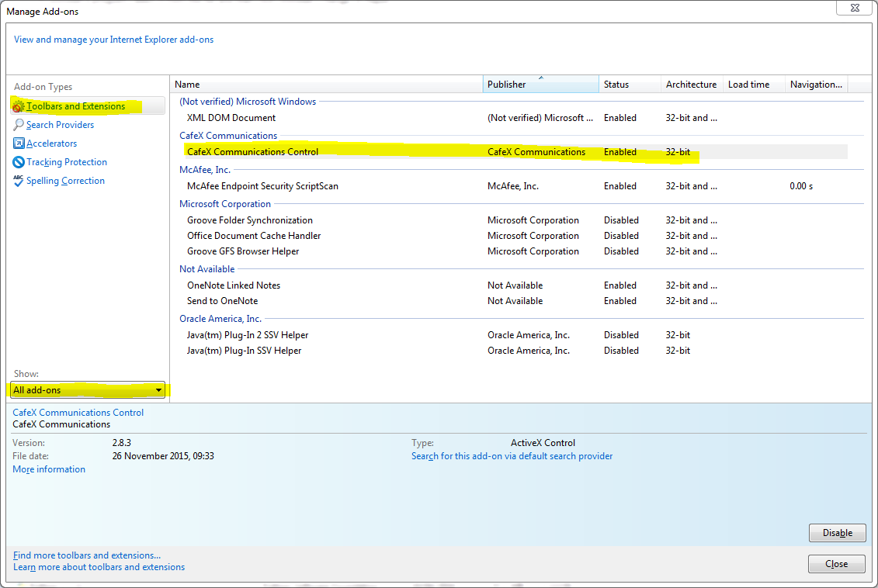The image size is (878, 588).
Task: Click the Disable button
Action: (837, 533)
